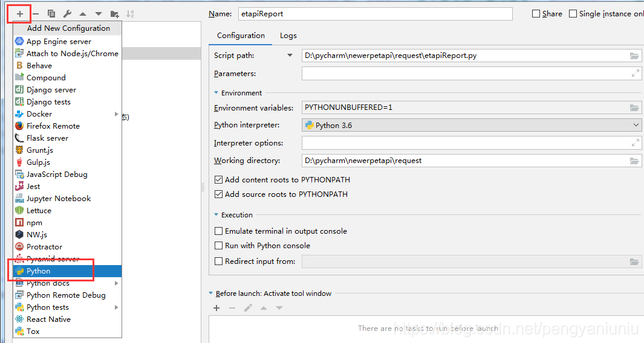Choose Flask server configuration
The width and height of the screenshot is (644, 343).
coord(67,138)
